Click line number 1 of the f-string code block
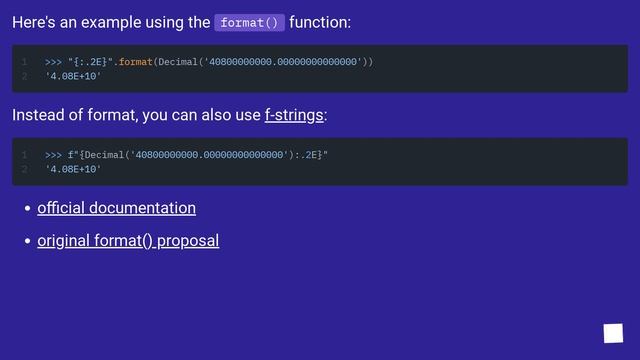 click(x=24, y=155)
